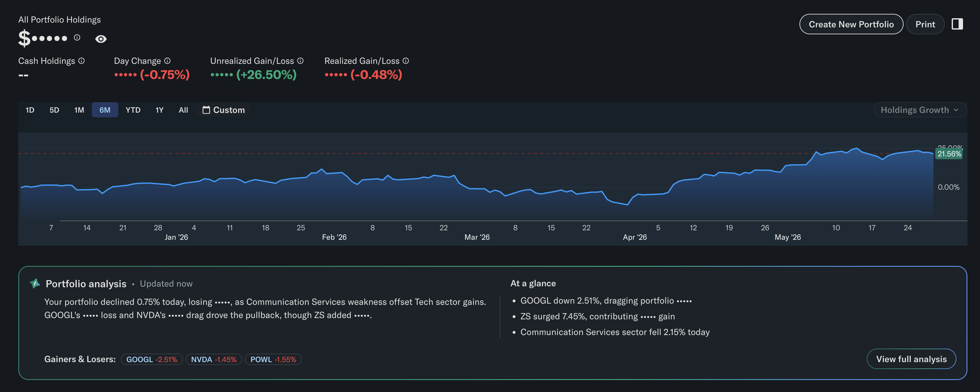
Task: Click the GOOGL -2.51% chip
Action: pos(152,359)
